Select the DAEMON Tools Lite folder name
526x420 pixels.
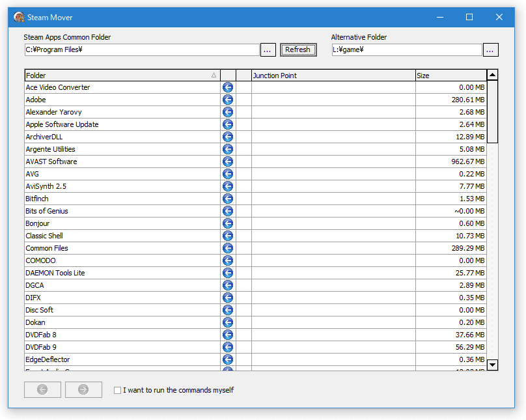tap(55, 273)
